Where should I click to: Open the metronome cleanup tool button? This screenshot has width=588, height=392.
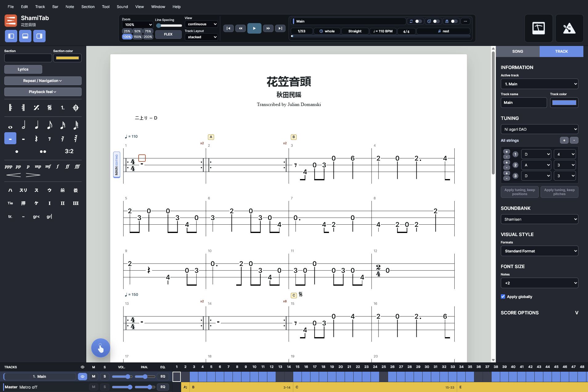[x=569, y=28]
